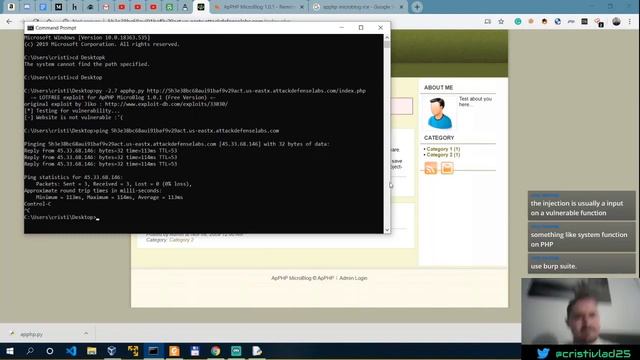Open the VirtualBox cube icon in taskbar
The width and height of the screenshot is (640, 360).
(x=112, y=351)
